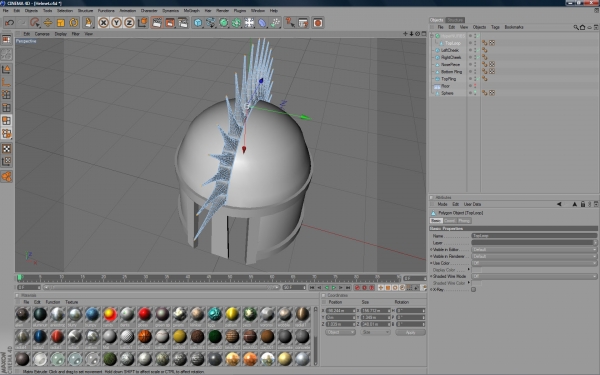600x375 pixels.
Task: Open Render Settings clapperboard icon
Action: pyautogui.click(x=183, y=23)
